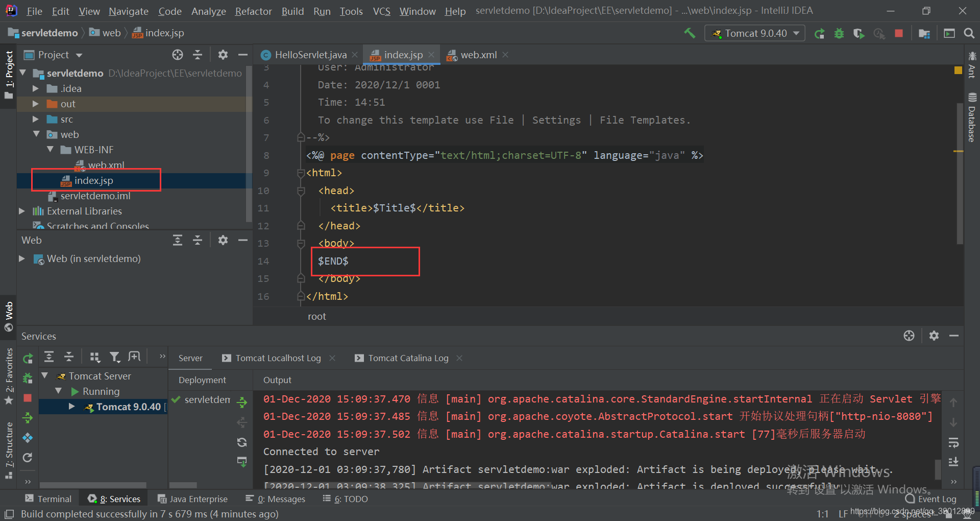This screenshot has width=980, height=521.
Task: Click the Build Project hammer icon
Action: coord(690,33)
